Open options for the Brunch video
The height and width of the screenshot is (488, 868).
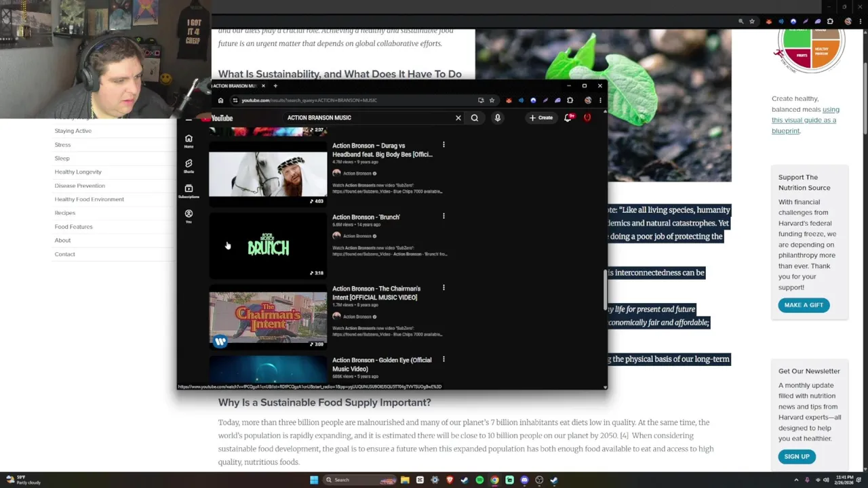pyautogui.click(x=443, y=217)
